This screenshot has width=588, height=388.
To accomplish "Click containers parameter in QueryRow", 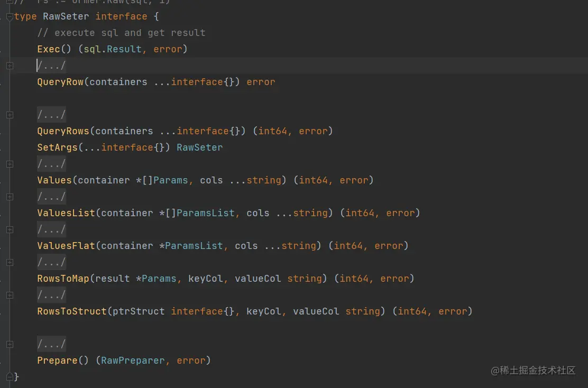I will pos(118,82).
